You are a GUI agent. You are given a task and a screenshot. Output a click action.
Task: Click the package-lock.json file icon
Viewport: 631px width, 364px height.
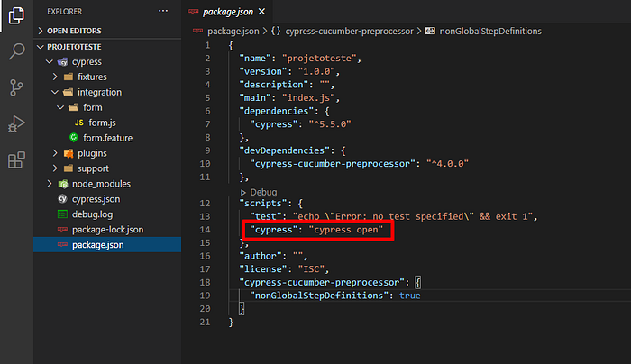point(62,229)
